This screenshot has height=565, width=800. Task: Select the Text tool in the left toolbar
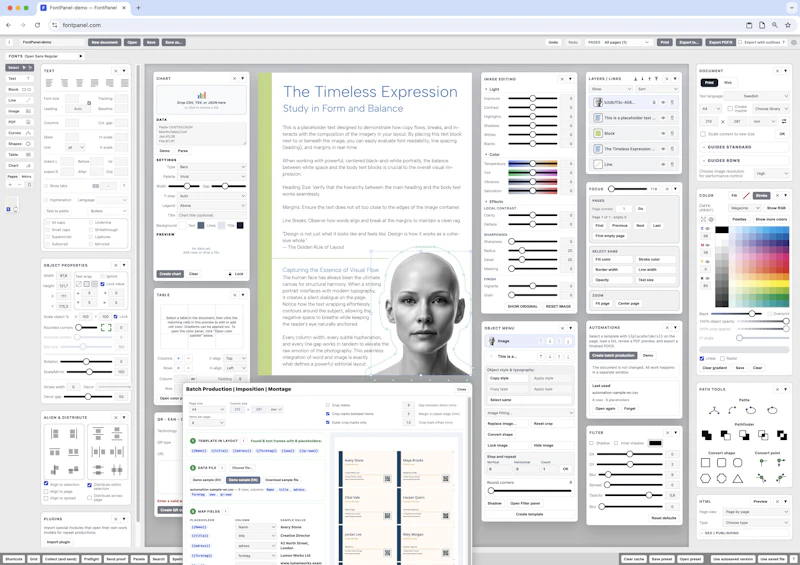click(x=19, y=79)
